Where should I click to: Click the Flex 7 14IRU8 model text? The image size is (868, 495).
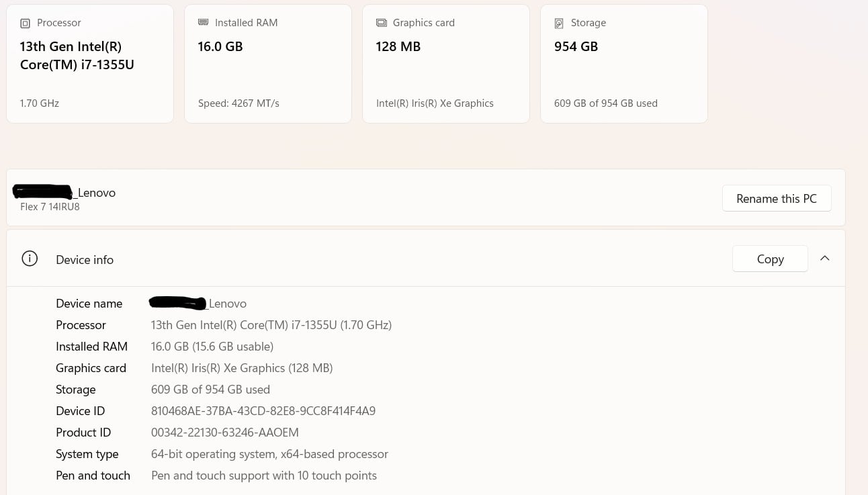50,207
